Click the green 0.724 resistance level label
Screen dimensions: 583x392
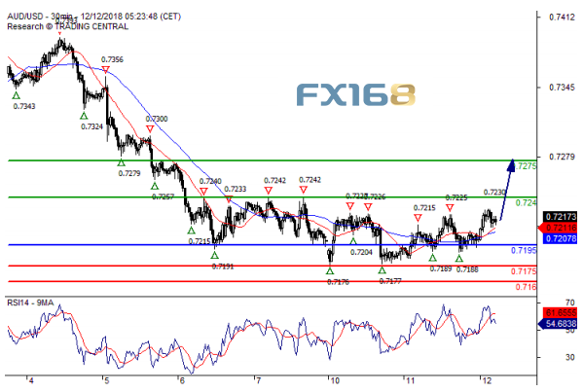pos(526,203)
